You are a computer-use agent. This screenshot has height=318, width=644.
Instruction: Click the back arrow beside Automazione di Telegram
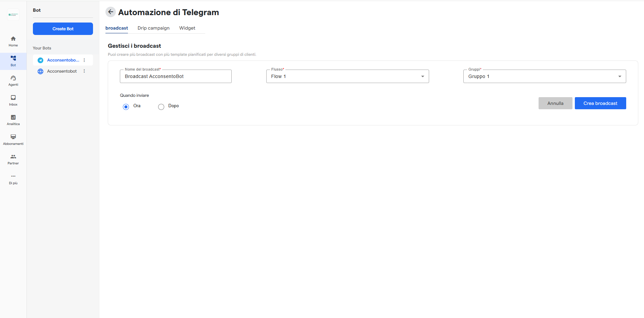(x=110, y=12)
